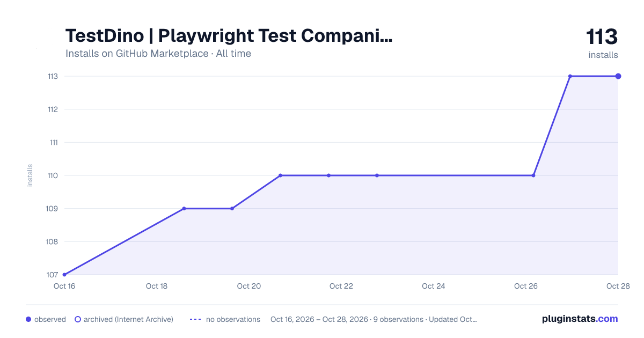Click the Oct 16 x-axis label
Viewport: 644px width, 338px height.
(64, 286)
